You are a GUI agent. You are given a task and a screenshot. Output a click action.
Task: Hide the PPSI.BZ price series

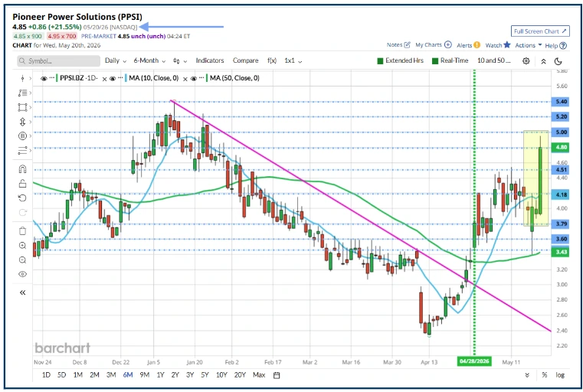(x=44, y=78)
